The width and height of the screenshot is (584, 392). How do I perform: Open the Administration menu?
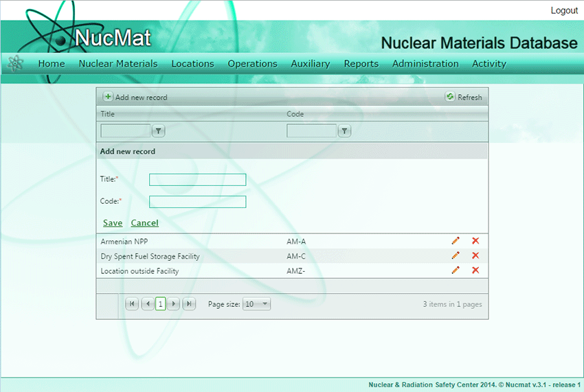point(425,64)
